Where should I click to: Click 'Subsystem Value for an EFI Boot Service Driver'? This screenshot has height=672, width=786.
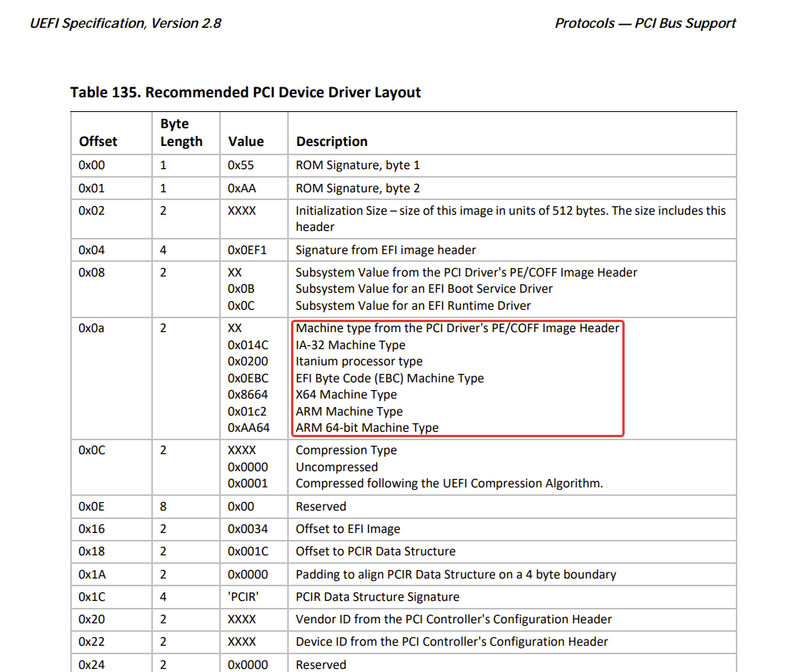(x=424, y=289)
